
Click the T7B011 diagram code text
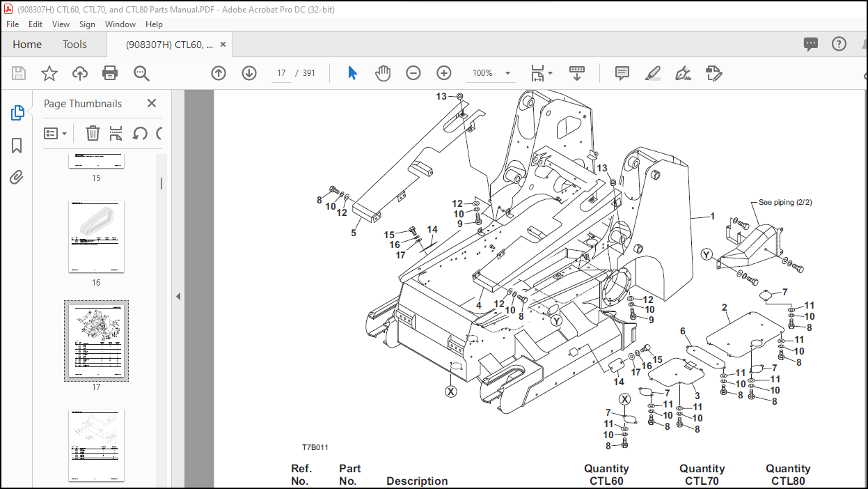click(x=315, y=447)
